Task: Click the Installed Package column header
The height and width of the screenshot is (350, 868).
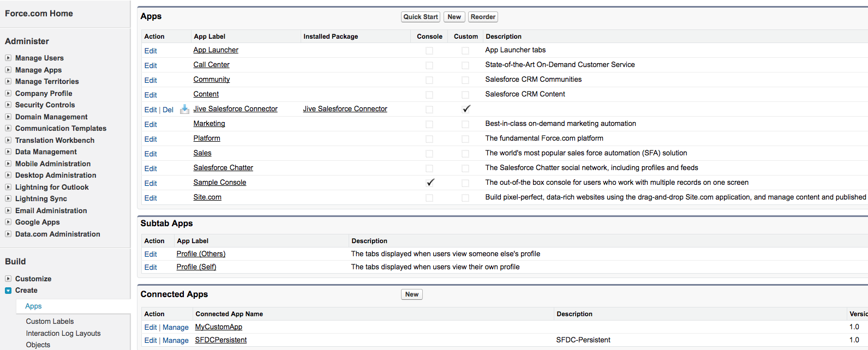Action: pos(331,37)
